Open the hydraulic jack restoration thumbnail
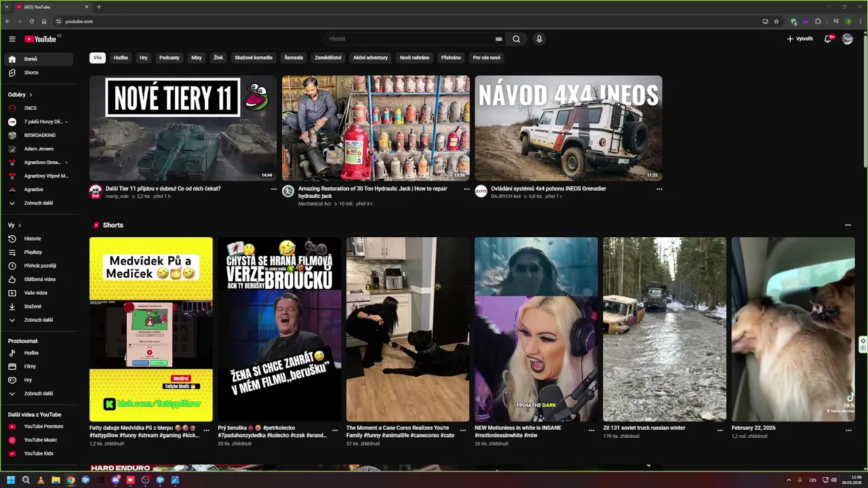 [x=376, y=128]
